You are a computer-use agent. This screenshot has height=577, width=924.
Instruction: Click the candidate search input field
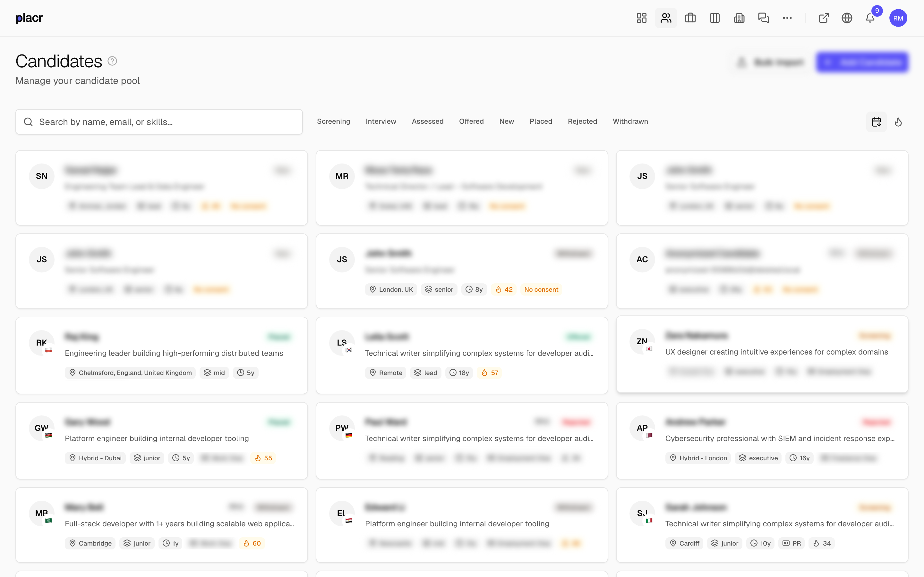pos(159,121)
